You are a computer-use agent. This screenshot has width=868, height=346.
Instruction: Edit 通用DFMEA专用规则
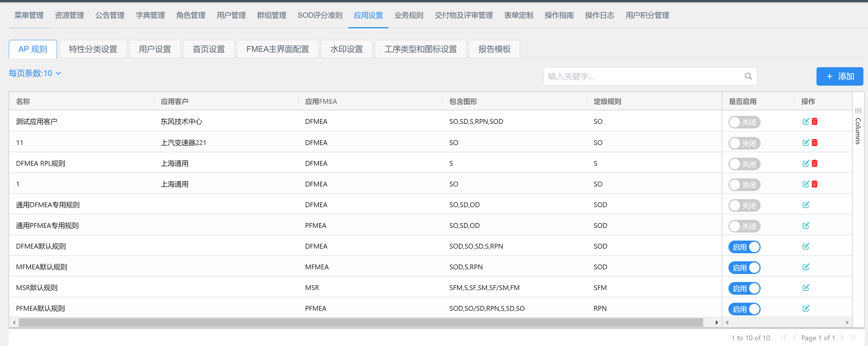point(806,205)
